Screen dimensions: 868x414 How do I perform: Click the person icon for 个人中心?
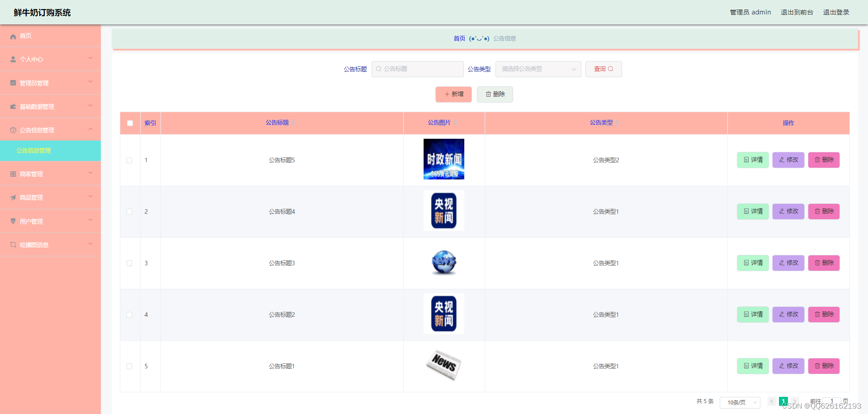[x=13, y=59]
